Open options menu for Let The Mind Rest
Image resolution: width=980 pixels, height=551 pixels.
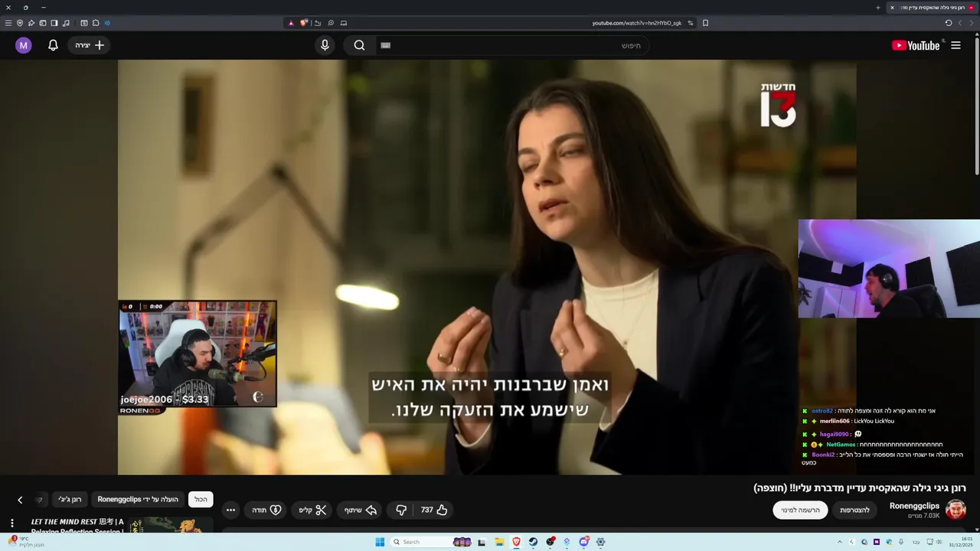(x=11, y=523)
